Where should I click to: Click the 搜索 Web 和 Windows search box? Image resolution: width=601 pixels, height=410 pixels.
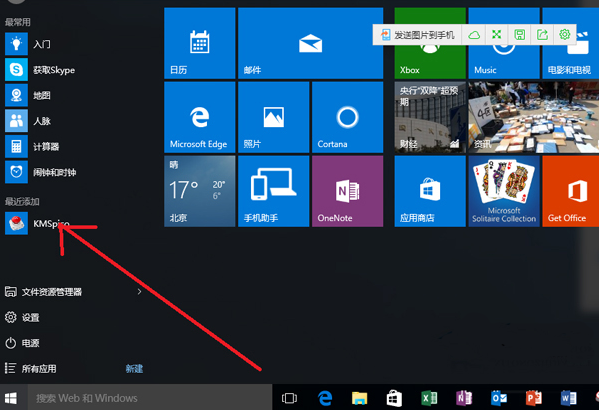(x=150, y=398)
